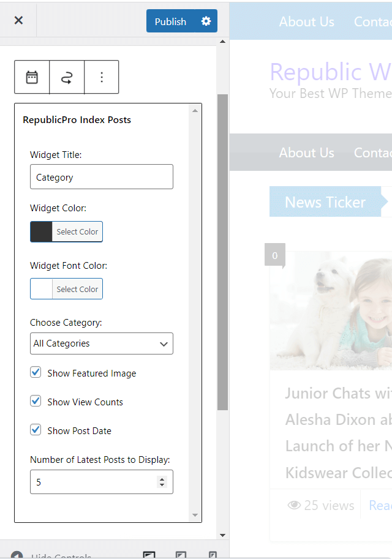
Task: Click the white Widget Font Color swatch
Action: click(42, 289)
